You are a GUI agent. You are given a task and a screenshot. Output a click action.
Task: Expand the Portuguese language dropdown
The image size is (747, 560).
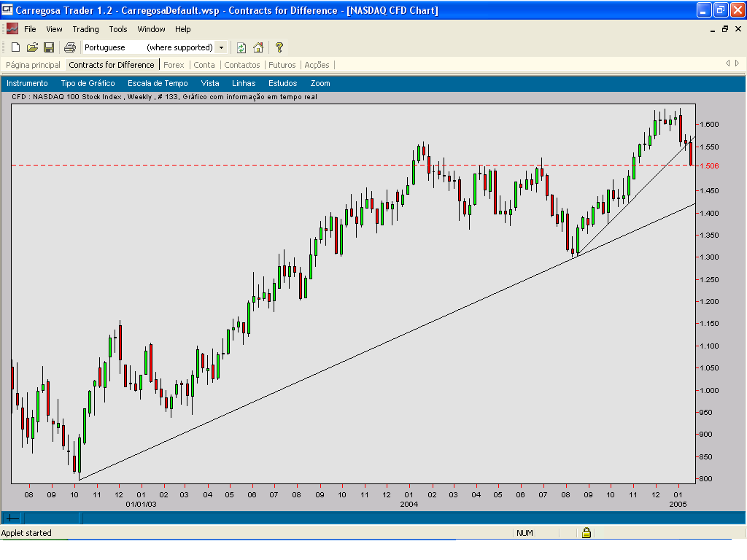pyautogui.click(x=221, y=47)
